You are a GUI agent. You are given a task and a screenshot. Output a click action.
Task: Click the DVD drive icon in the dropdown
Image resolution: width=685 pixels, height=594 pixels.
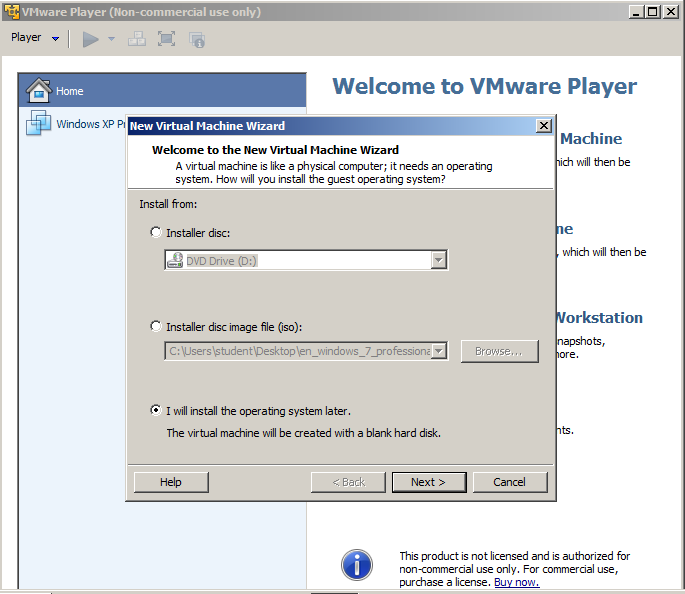[175, 260]
